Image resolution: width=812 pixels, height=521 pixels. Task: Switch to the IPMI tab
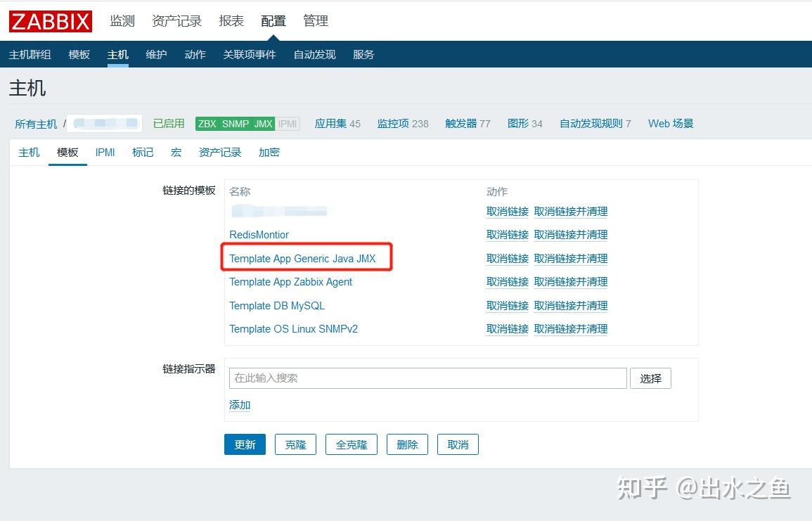pos(105,152)
